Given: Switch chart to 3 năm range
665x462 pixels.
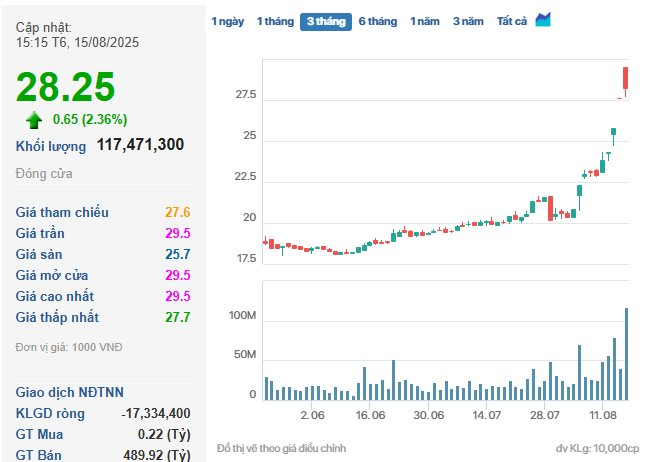Looking at the screenshot, I should [x=468, y=21].
